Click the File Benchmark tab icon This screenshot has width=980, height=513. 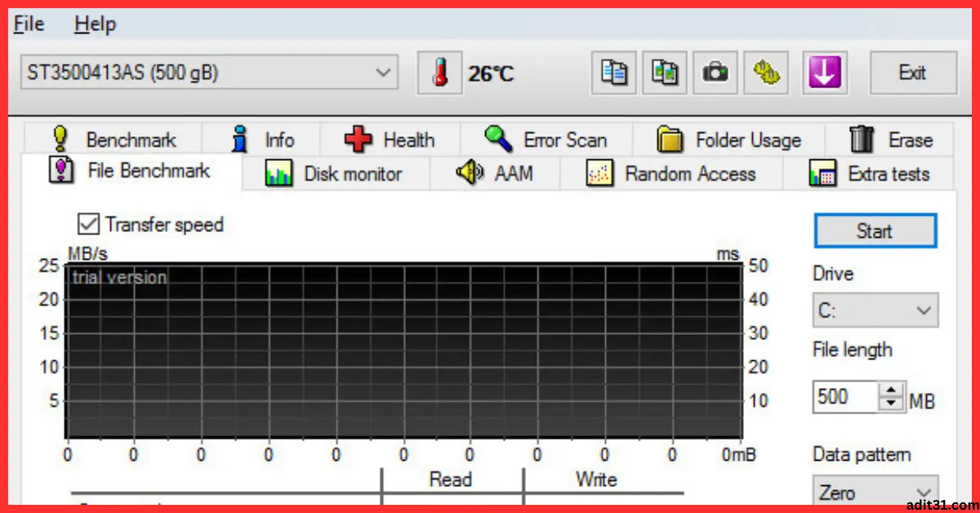61,170
